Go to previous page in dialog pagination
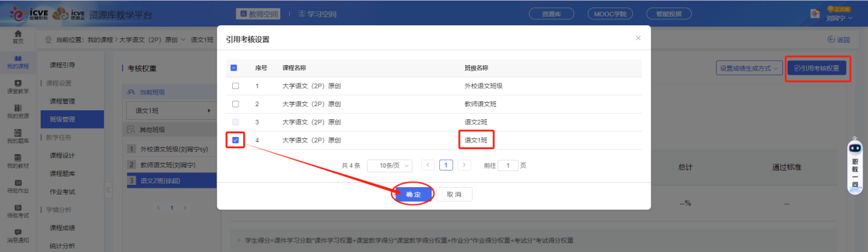 (427, 165)
